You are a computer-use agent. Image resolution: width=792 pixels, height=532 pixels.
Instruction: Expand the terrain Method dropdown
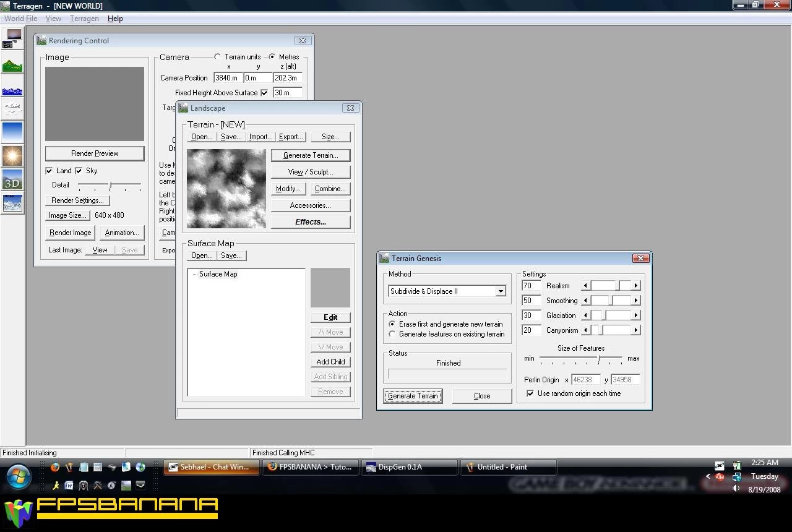click(x=501, y=291)
